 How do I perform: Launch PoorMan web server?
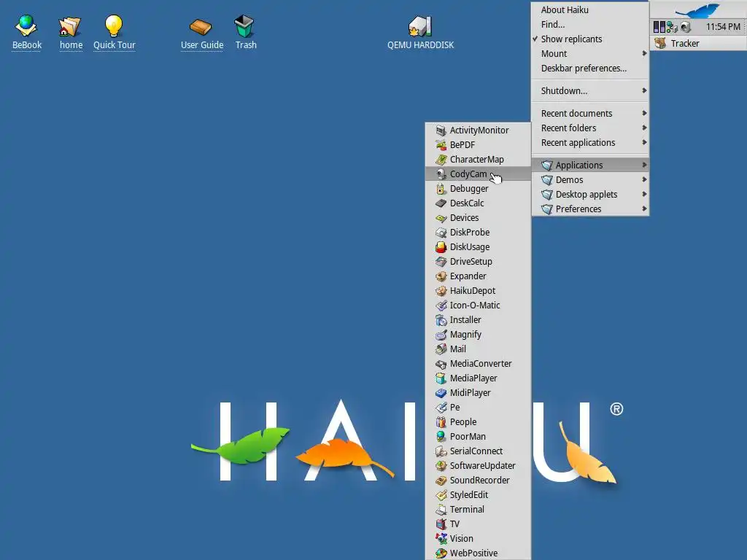tap(478, 436)
